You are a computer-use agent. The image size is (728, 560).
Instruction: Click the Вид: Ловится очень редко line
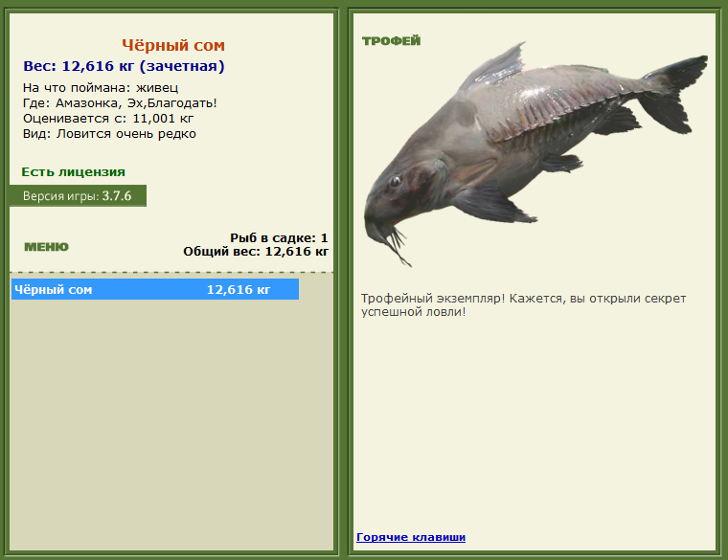point(109,134)
